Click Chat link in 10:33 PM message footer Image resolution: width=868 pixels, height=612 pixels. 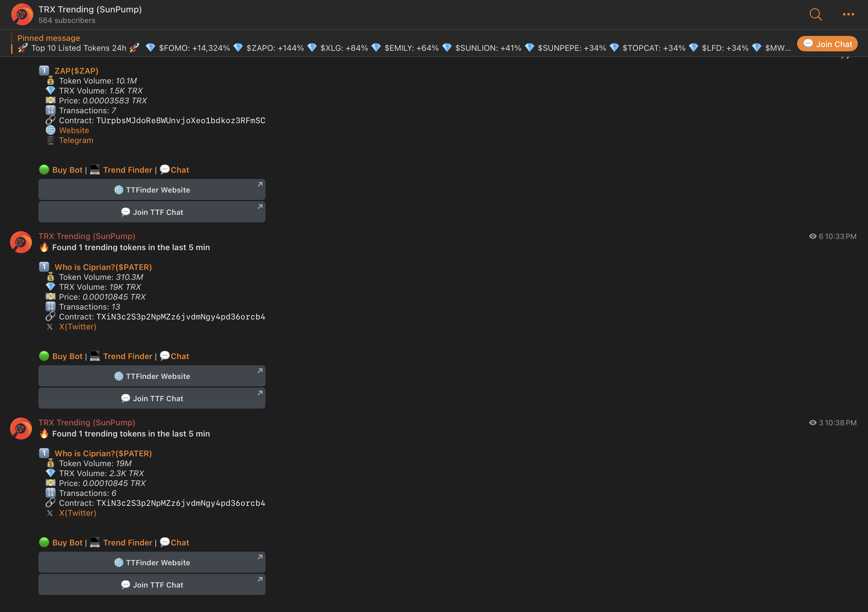point(179,356)
